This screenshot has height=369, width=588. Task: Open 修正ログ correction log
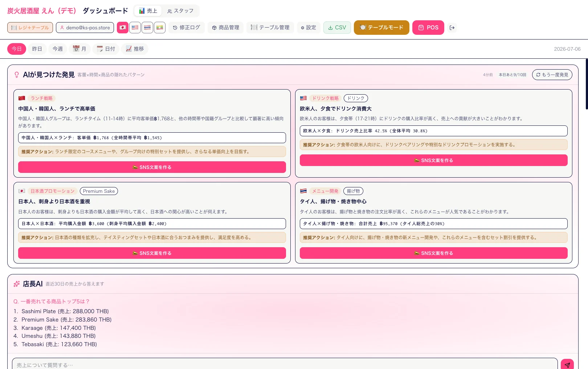click(187, 28)
